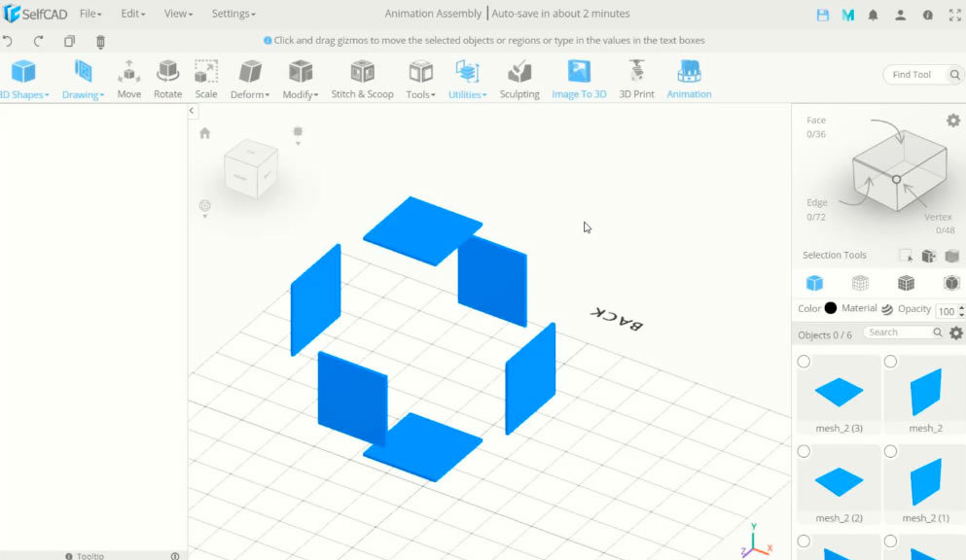Screen dimensions: 966x560
Task: Open the user account icon
Action: 900,16
